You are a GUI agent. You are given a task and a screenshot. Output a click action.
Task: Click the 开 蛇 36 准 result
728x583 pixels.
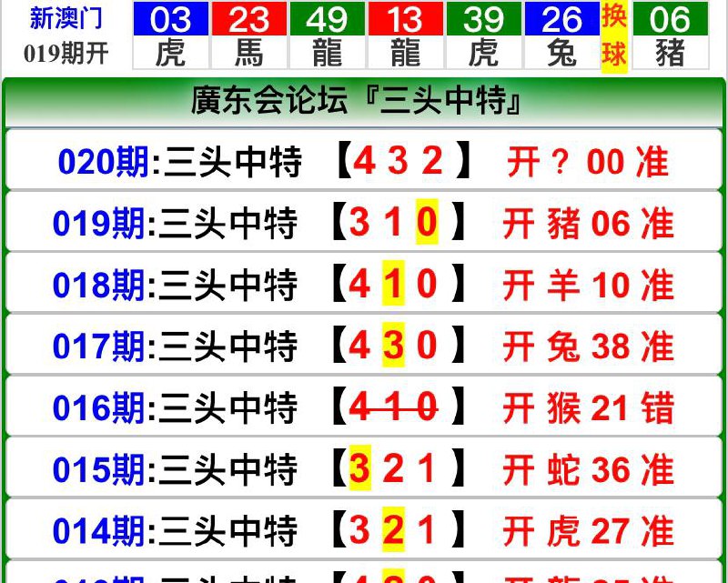click(588, 469)
